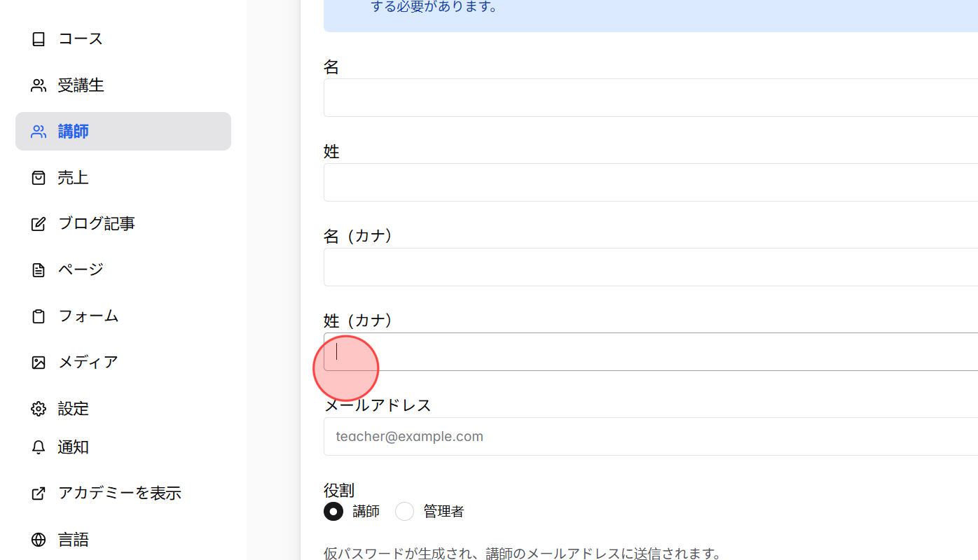Click the 講師 instructors icon in sidebar
This screenshot has height=560, width=978.
(39, 131)
